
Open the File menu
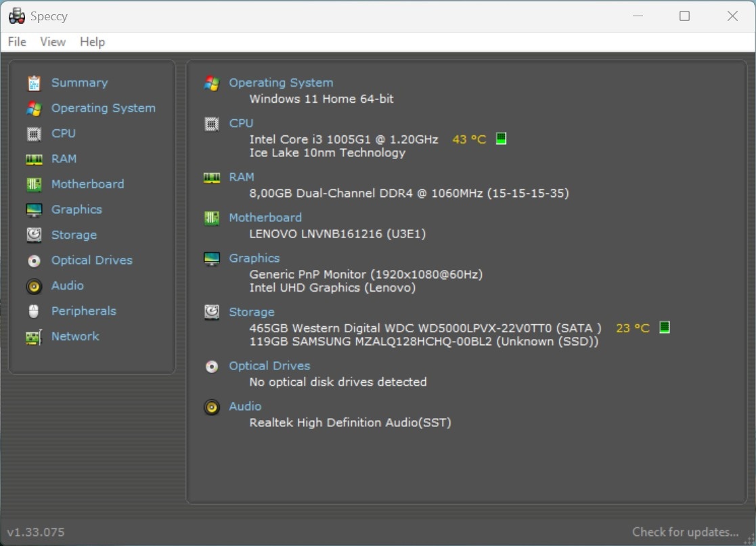[16, 41]
